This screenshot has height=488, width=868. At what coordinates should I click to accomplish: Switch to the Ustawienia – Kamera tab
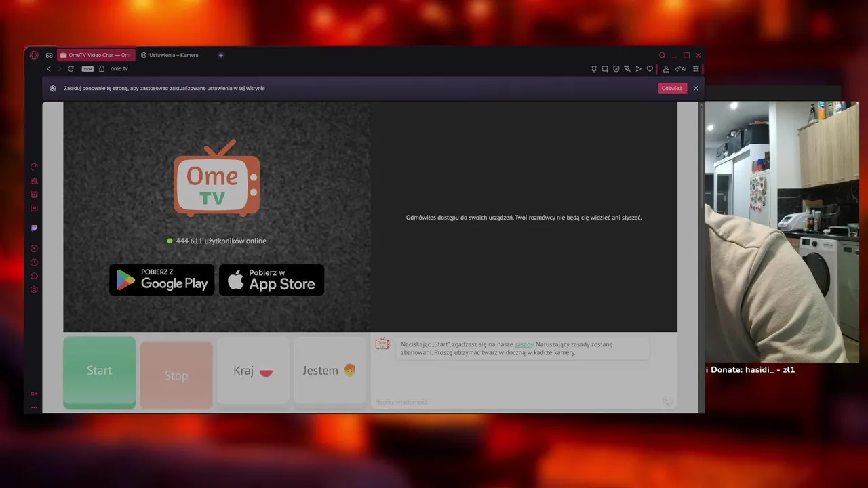tap(170, 55)
